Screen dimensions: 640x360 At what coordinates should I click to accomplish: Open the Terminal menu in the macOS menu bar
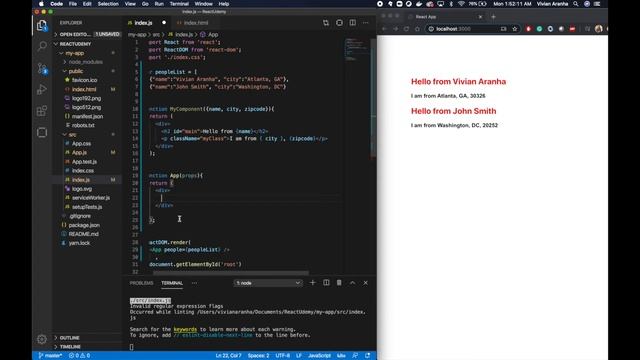click(x=179, y=4)
